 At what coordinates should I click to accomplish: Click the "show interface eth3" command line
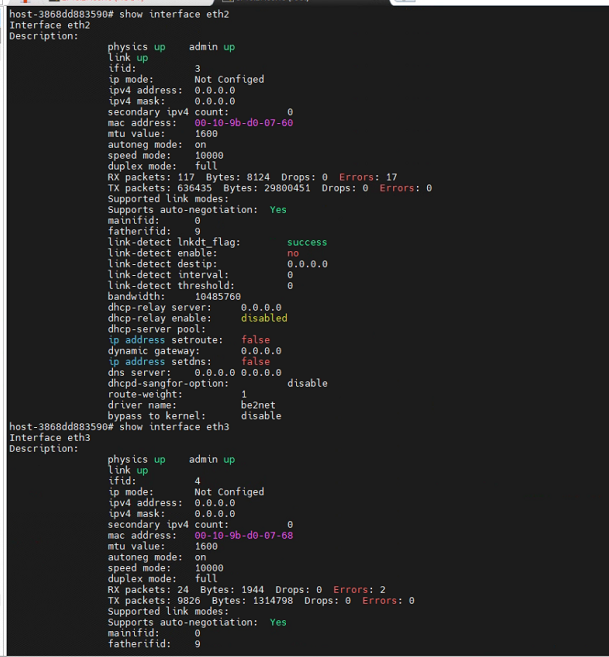119,427
